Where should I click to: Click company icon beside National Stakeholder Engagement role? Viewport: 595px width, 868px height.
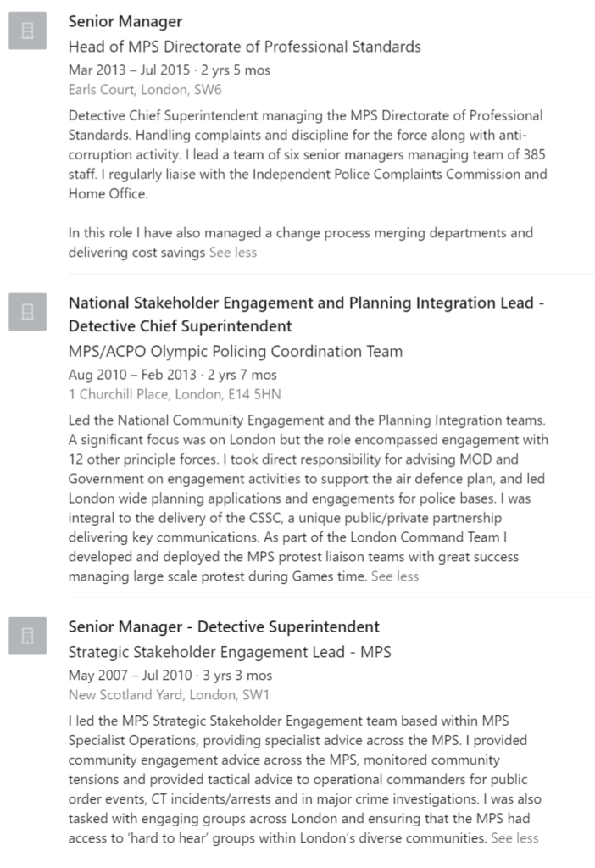point(27,312)
